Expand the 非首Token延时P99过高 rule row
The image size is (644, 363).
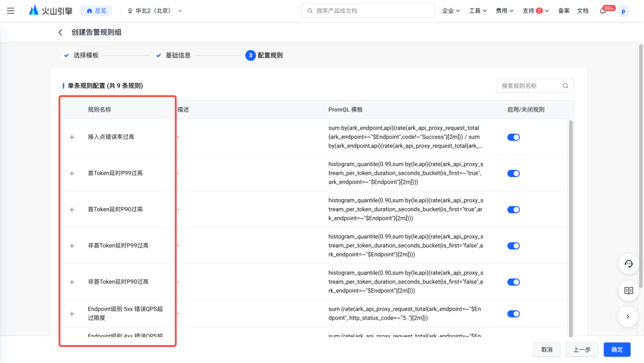point(72,246)
